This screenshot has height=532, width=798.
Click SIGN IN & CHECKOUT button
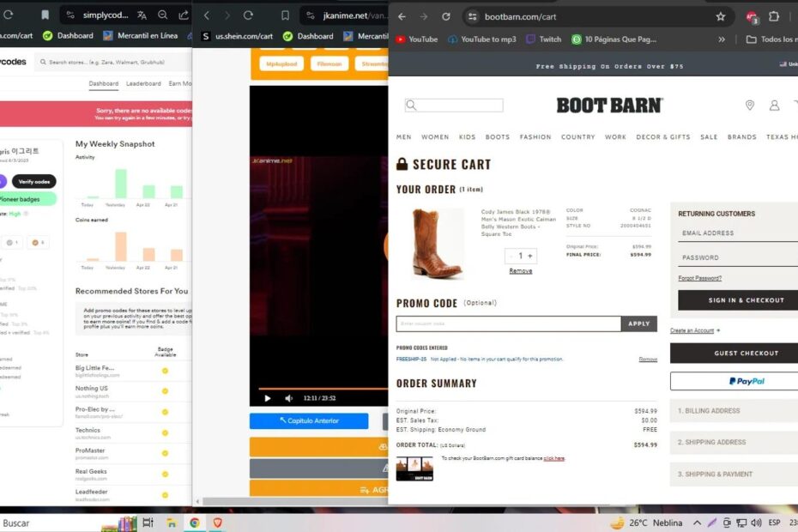[738, 300]
